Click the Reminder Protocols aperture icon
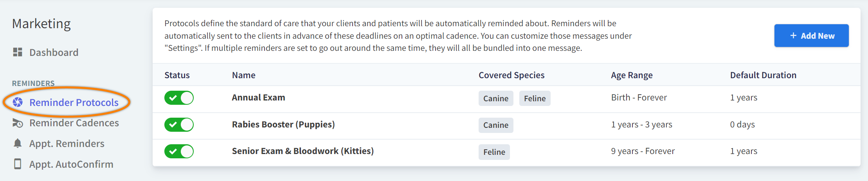The image size is (868, 181). 18,102
